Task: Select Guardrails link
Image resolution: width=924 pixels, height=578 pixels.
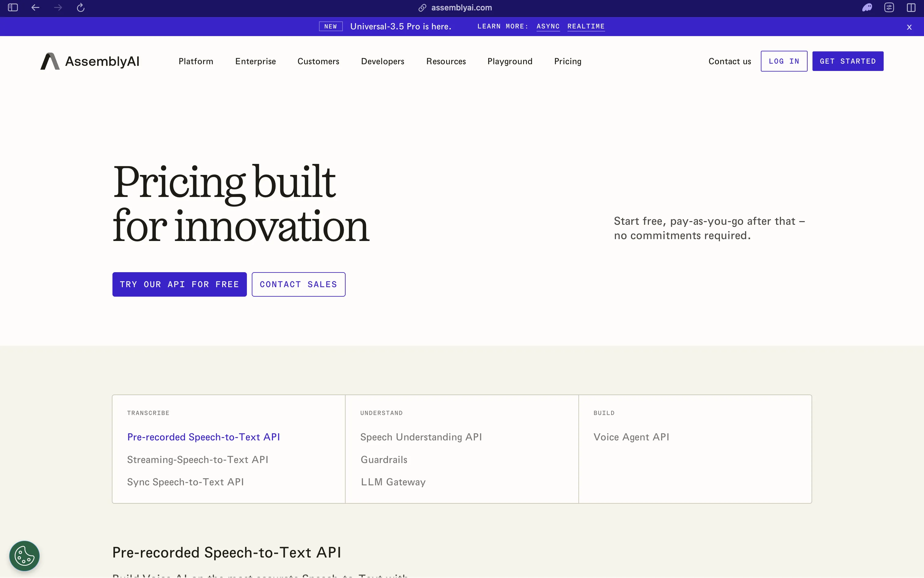Action: coord(384,459)
